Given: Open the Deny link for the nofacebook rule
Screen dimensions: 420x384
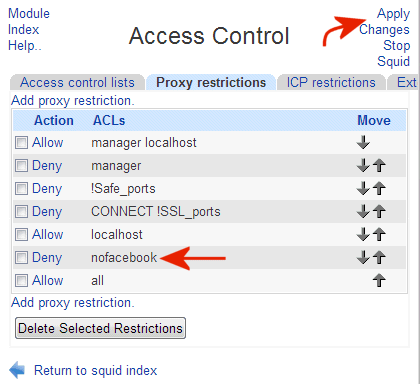Looking at the screenshot, I should (x=47, y=258).
